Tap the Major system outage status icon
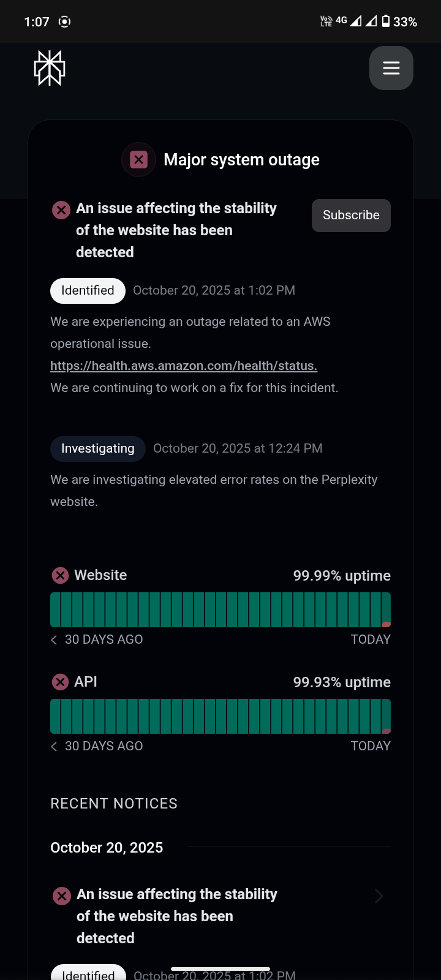This screenshot has width=441, height=980. tap(139, 160)
